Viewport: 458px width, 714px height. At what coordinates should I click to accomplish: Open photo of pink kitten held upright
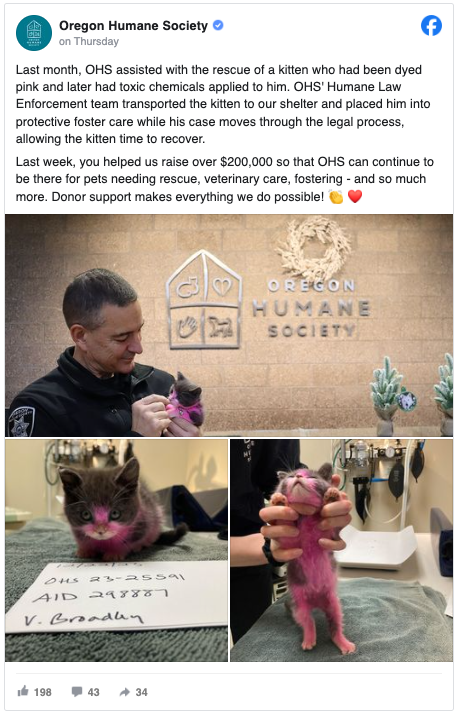tap(341, 550)
